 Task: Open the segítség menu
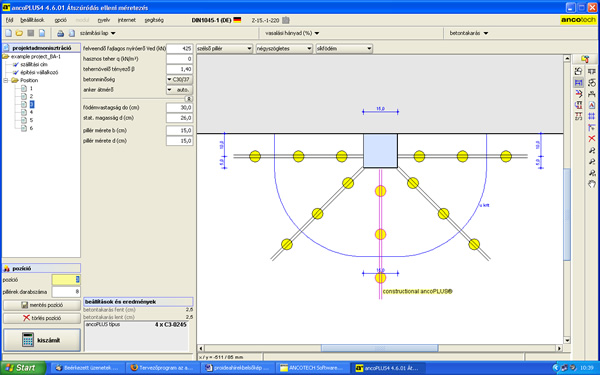[154, 20]
